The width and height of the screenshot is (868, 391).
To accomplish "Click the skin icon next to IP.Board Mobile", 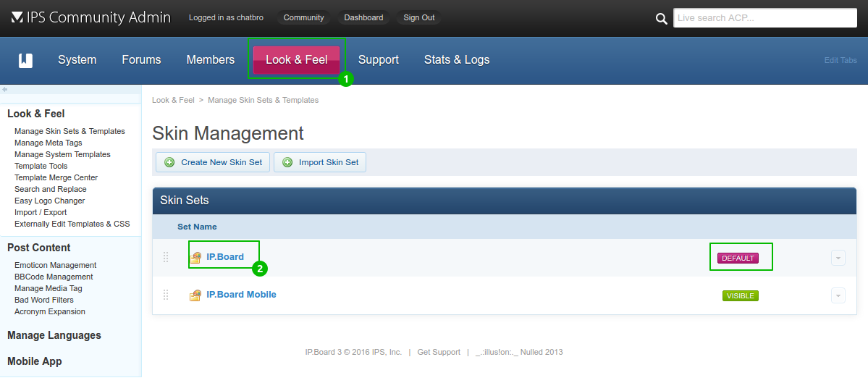I will click(195, 295).
